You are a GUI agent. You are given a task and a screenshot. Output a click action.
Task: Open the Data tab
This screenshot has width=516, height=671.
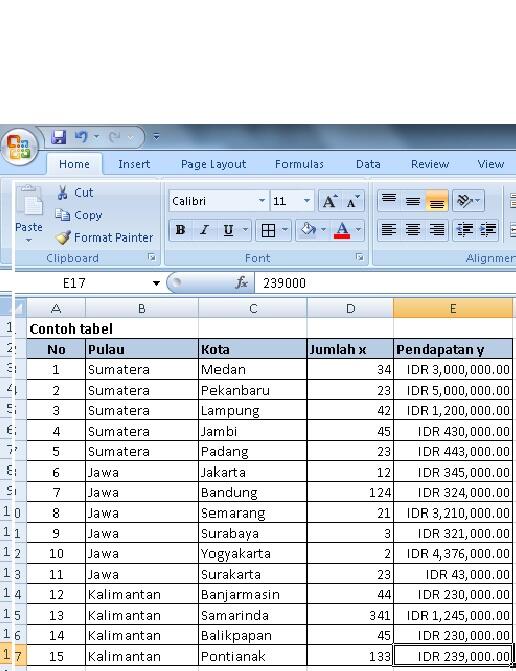pyautogui.click(x=368, y=164)
